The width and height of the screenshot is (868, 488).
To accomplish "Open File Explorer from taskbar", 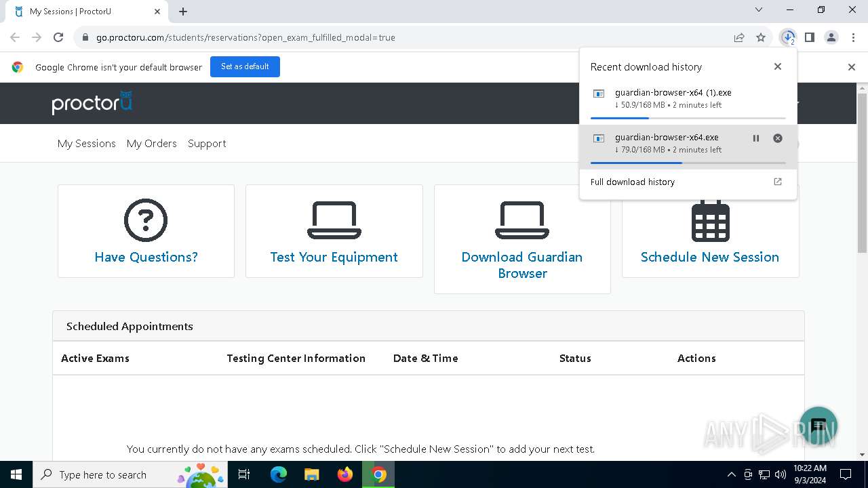I will [x=311, y=474].
